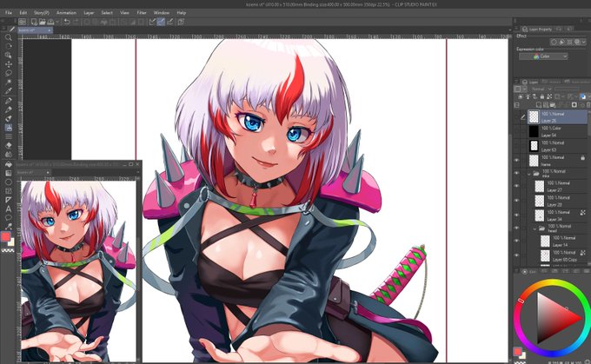Screen dimensions: 591x364
Task: Click the Open file folder icon
Action: coord(43,22)
